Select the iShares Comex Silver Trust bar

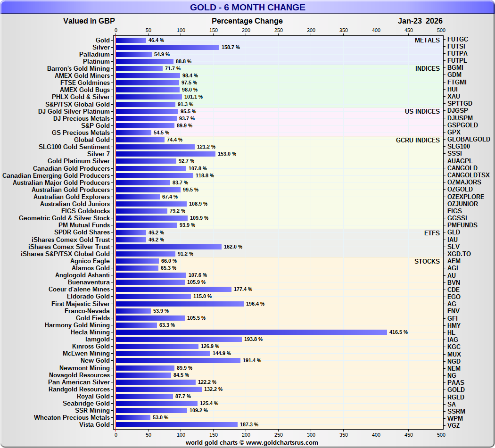(168, 247)
